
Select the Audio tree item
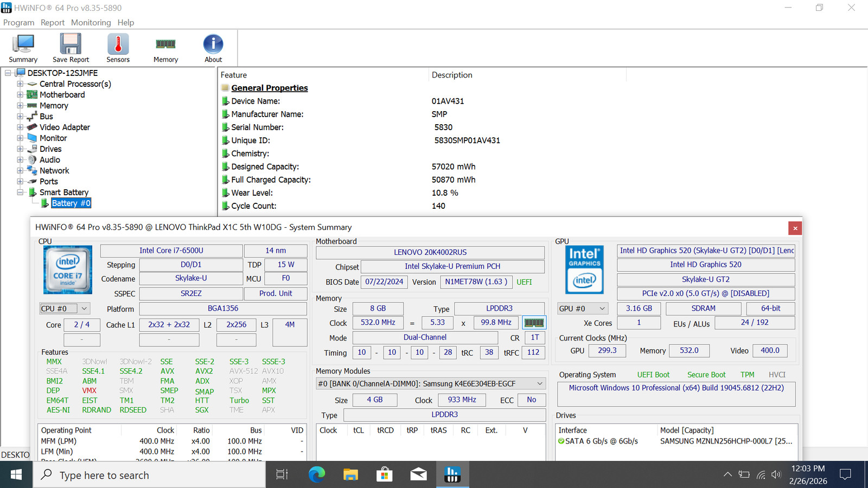click(x=50, y=160)
